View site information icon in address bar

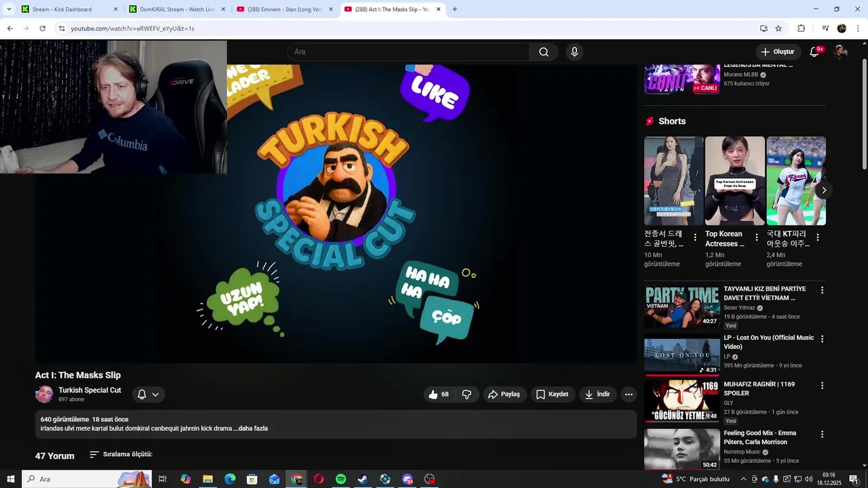coord(61,28)
